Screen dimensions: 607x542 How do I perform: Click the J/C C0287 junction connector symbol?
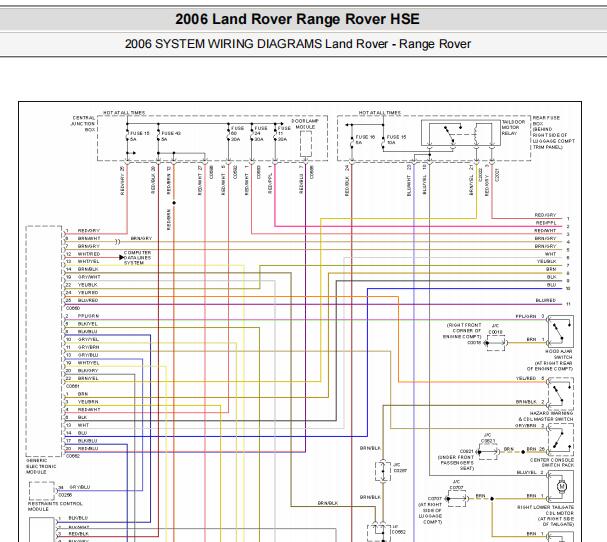click(382, 471)
